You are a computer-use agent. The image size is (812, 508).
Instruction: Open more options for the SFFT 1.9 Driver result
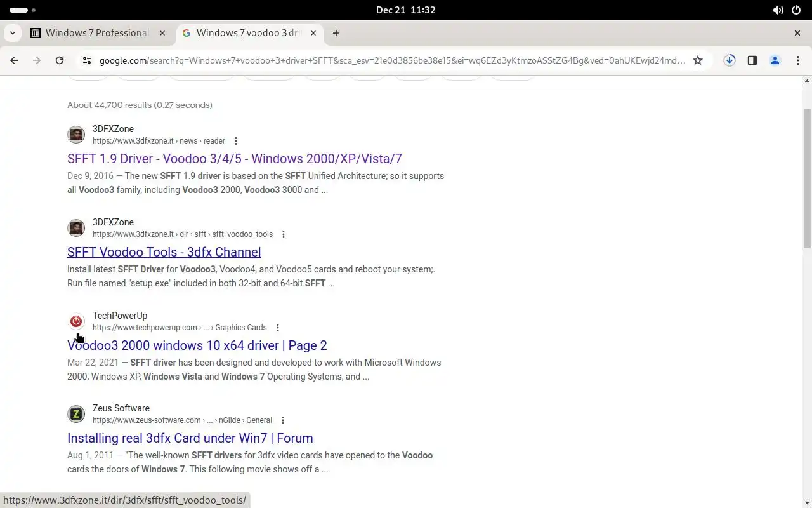tap(236, 141)
